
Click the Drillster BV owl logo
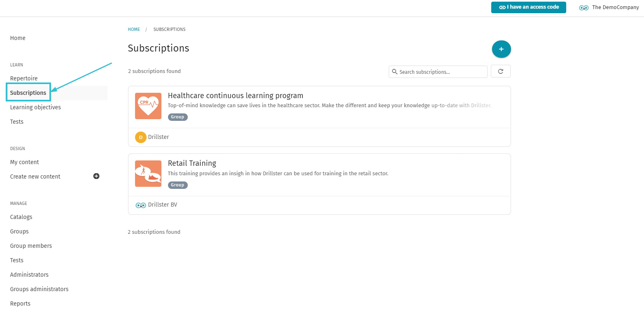pos(141,205)
